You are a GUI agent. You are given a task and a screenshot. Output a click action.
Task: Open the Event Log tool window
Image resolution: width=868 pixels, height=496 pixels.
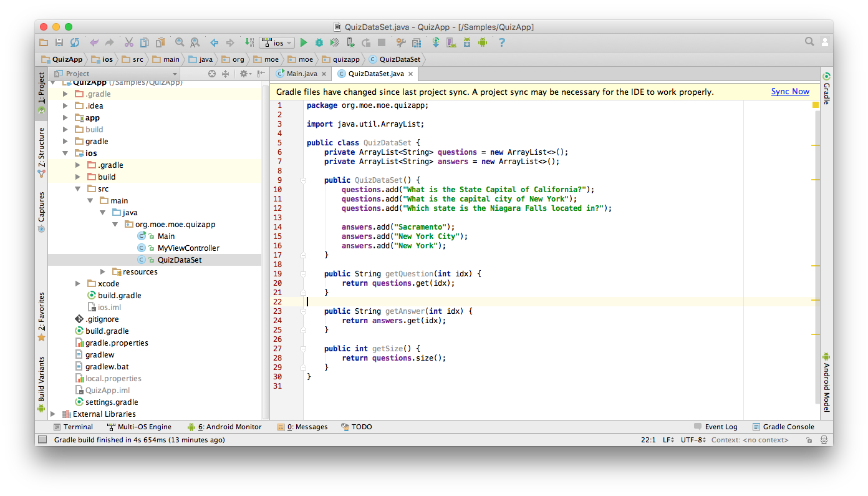pos(716,427)
